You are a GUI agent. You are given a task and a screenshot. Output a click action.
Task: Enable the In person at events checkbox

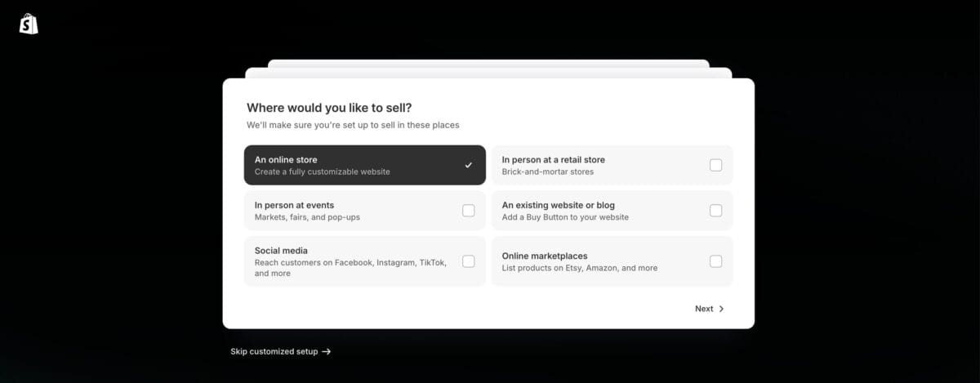coord(468,211)
